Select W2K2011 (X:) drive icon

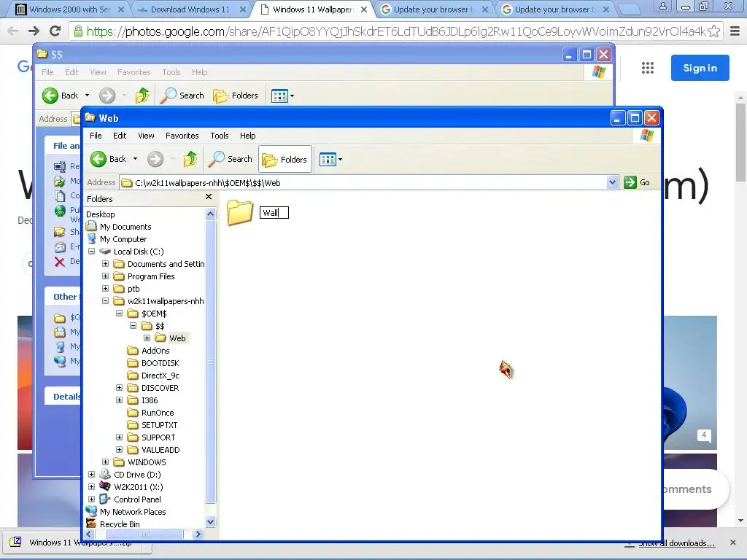coord(105,486)
